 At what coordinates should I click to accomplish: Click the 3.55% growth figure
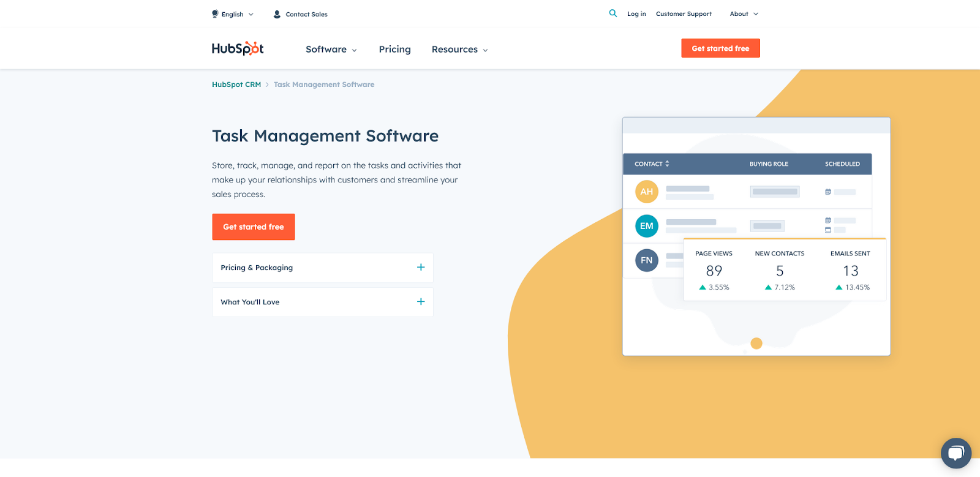(x=719, y=287)
